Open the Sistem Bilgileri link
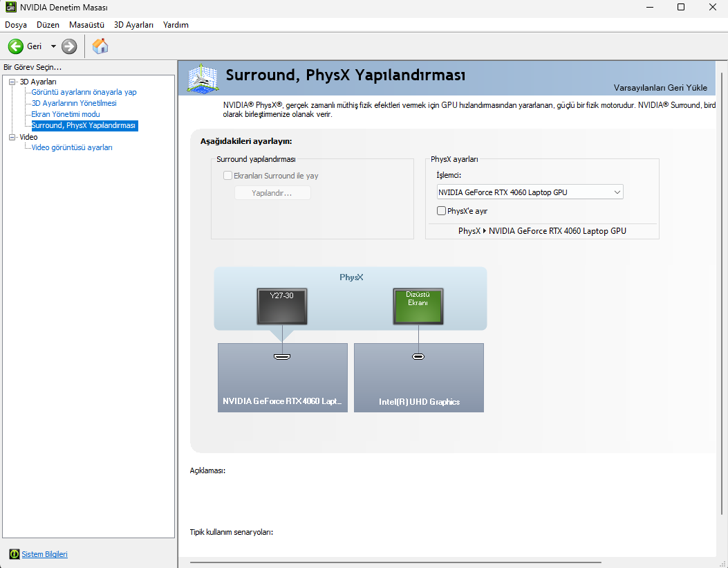728x568 pixels. point(44,554)
